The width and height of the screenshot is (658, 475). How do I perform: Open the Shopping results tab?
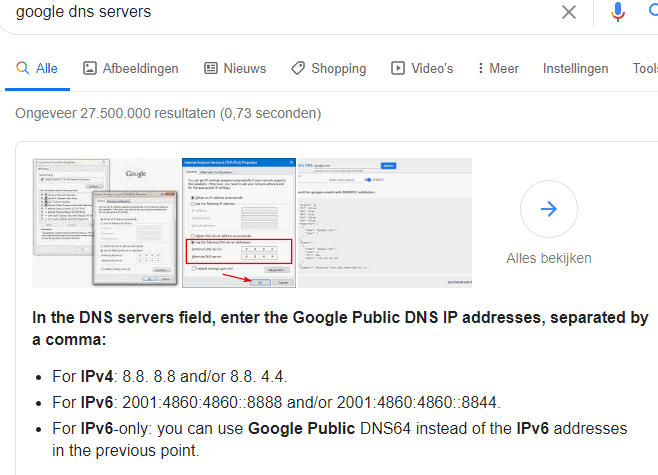[329, 68]
